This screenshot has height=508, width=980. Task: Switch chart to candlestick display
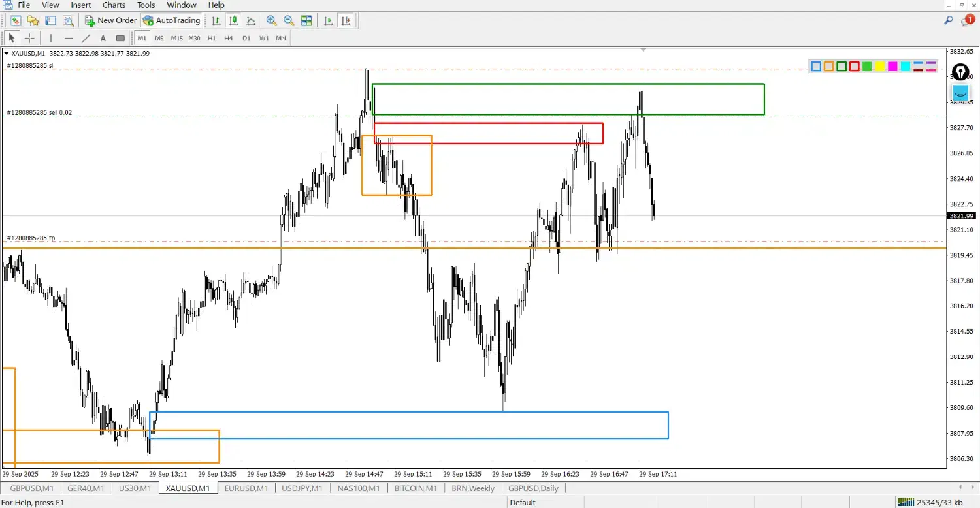(x=233, y=21)
